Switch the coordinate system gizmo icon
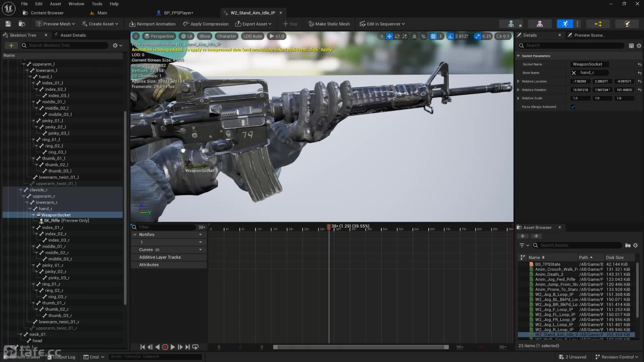The image size is (644, 362). 415,36
